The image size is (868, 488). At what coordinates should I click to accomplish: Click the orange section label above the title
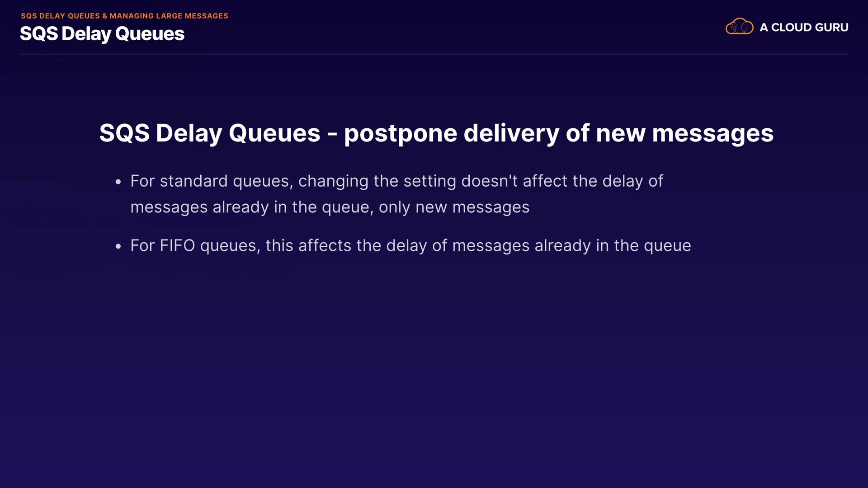(x=124, y=16)
